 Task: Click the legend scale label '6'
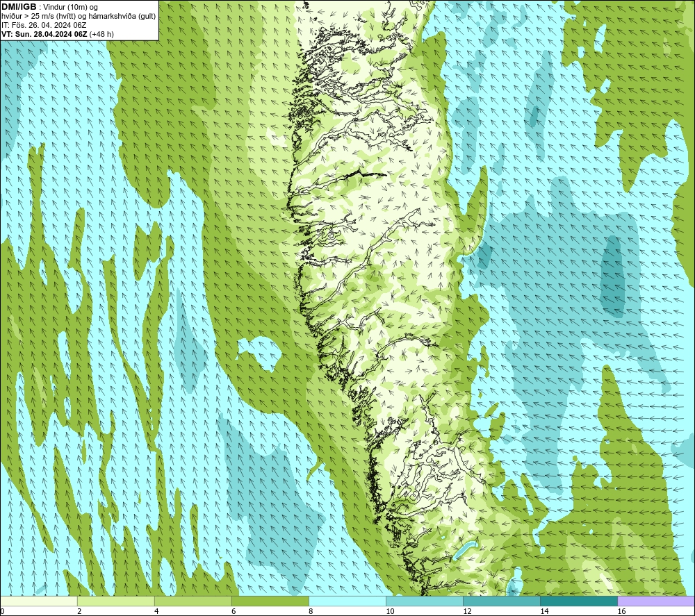234,611
